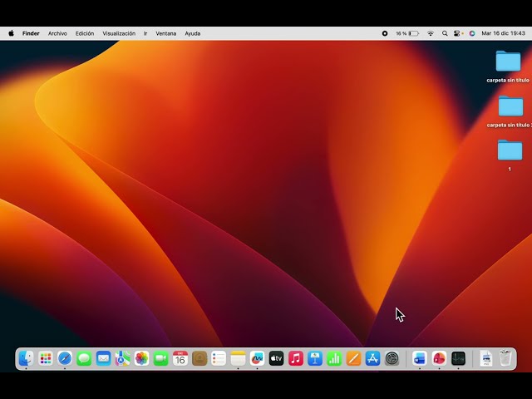Screen dimensions: 532x399
Task: Open the Wi-Fi menu
Action: (431, 33)
